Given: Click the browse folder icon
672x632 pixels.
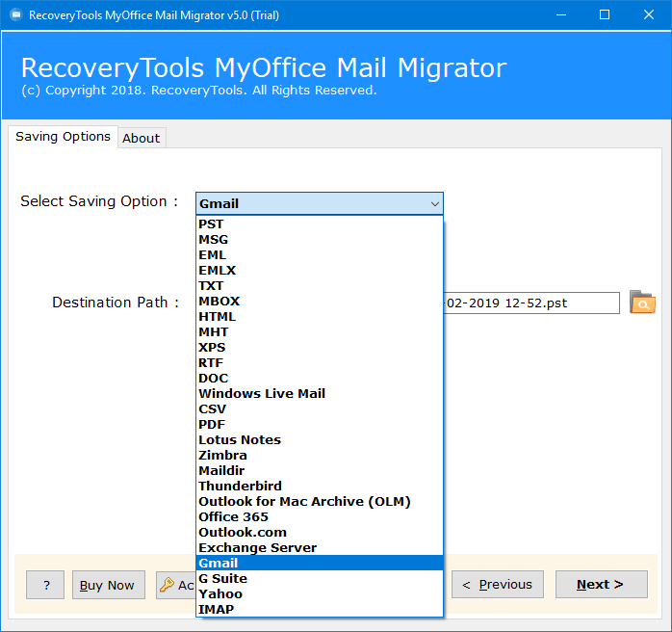Looking at the screenshot, I should 642,303.
